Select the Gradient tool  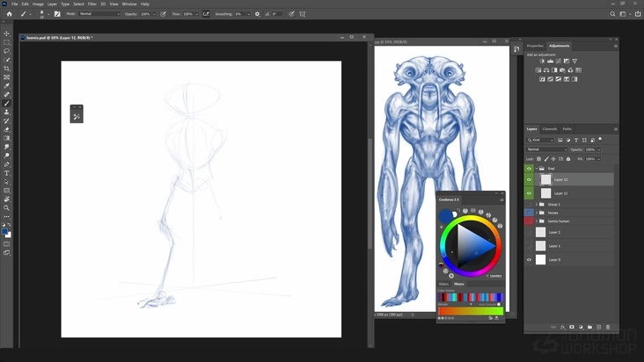6,138
